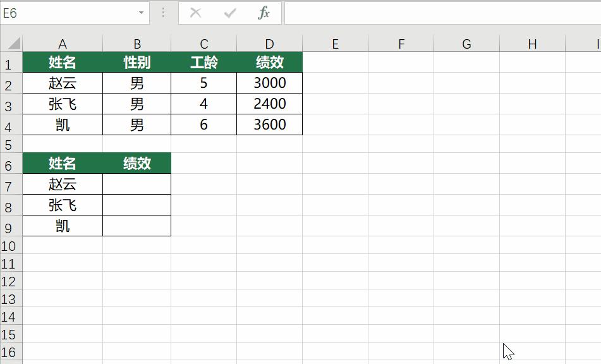Select row 14 header
The width and height of the screenshot is (601, 364).
point(11,315)
